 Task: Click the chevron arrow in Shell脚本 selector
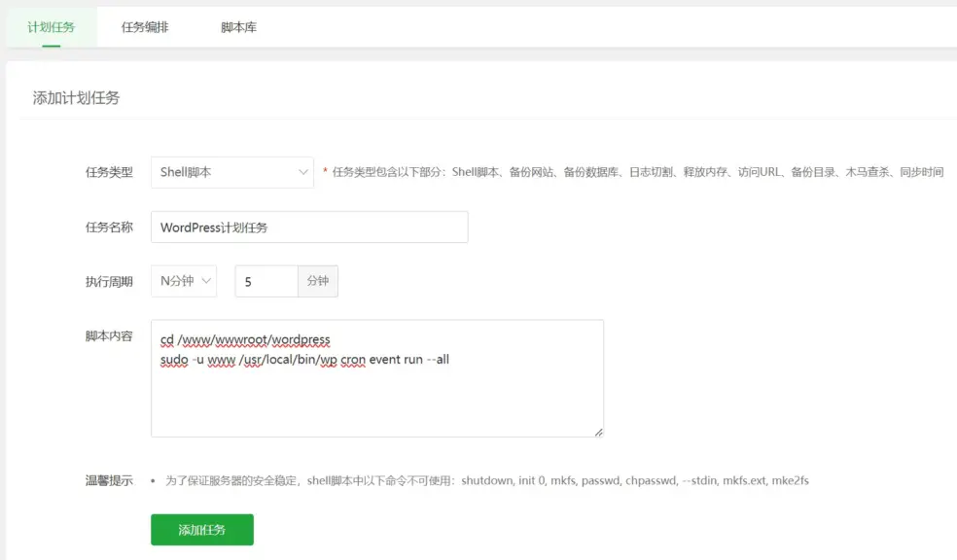tap(302, 172)
